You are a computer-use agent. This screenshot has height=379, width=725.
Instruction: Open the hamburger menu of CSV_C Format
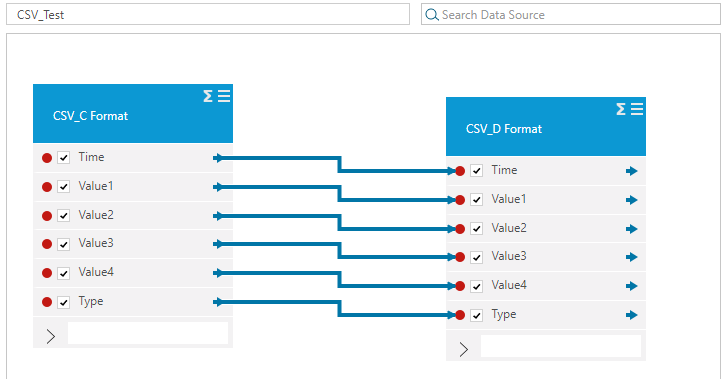click(x=224, y=96)
